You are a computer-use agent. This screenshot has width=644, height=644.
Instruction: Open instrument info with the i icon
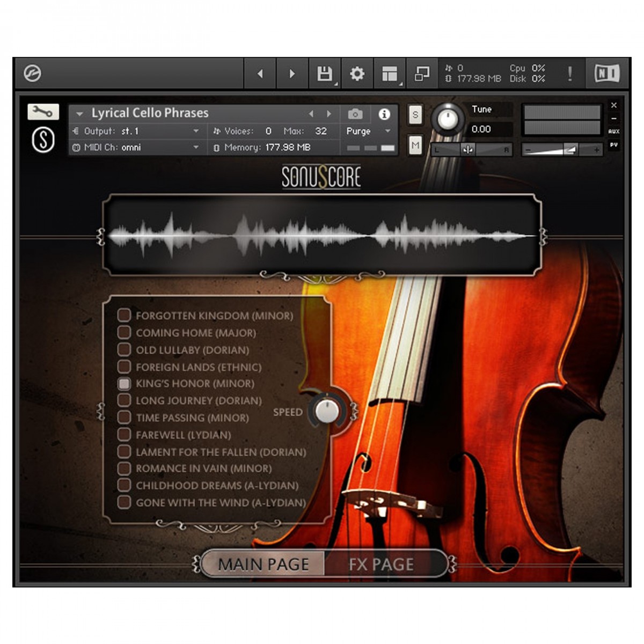click(383, 114)
